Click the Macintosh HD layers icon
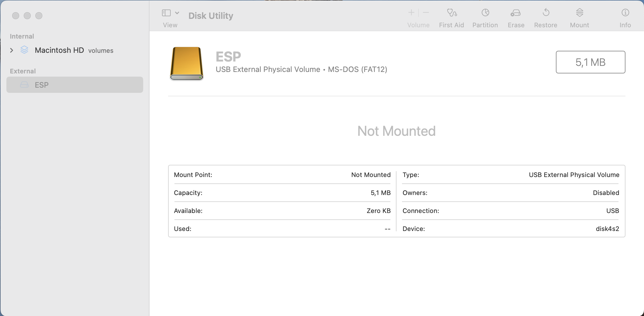The image size is (644, 316). coord(24,50)
